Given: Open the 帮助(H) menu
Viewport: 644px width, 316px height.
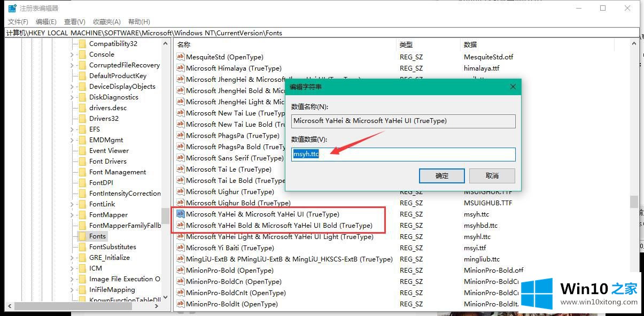Looking at the screenshot, I should coord(139,21).
